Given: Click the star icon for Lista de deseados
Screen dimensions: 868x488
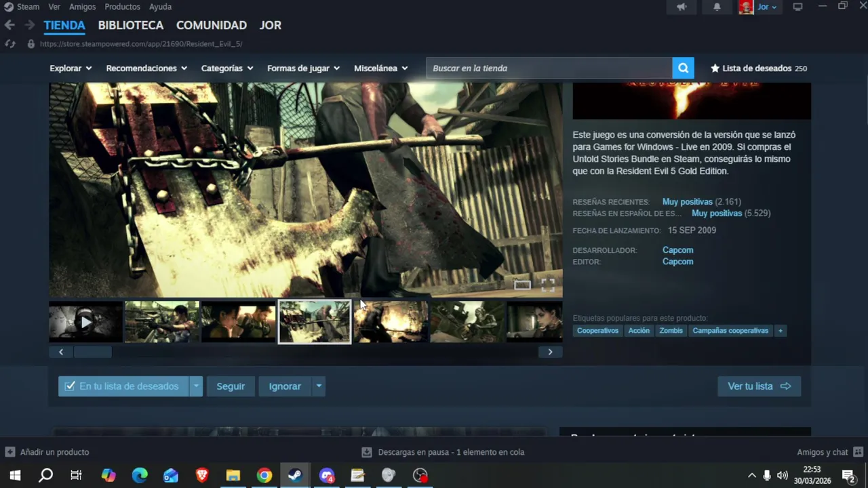Looking at the screenshot, I should [x=715, y=68].
